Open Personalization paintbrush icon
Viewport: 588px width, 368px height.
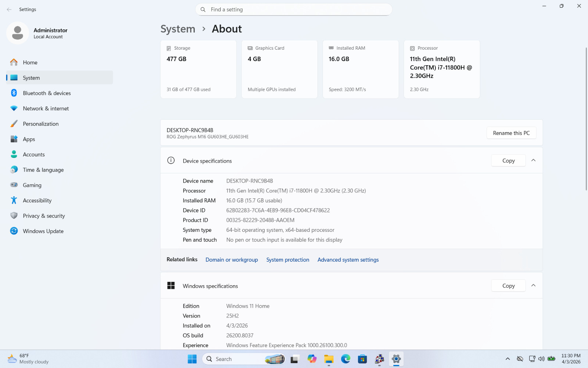(x=14, y=124)
